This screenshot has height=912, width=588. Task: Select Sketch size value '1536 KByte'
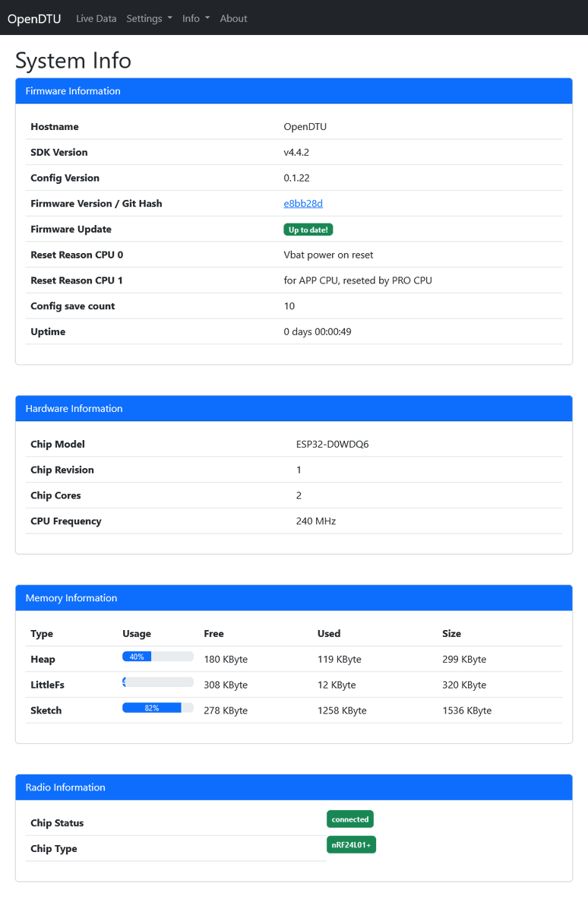click(467, 711)
